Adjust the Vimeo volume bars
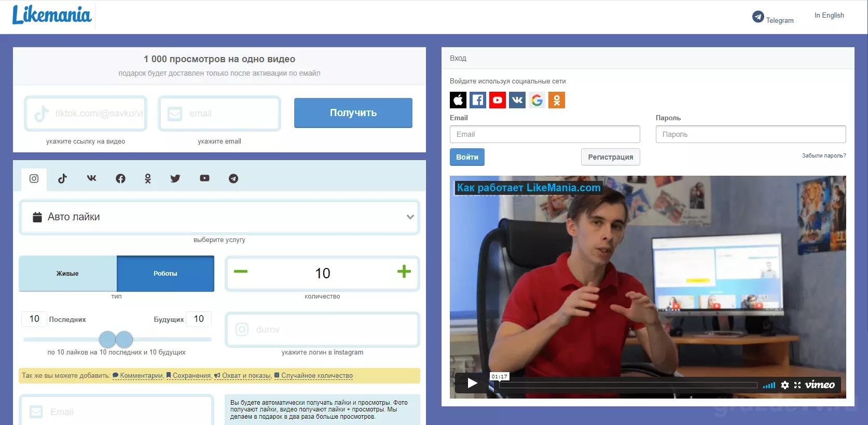This screenshot has width=868, height=425. pyautogui.click(x=769, y=385)
